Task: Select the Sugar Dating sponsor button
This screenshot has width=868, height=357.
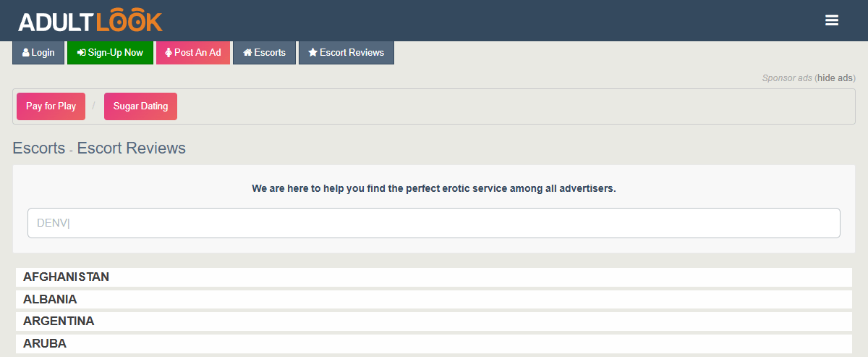Action: 140,106
